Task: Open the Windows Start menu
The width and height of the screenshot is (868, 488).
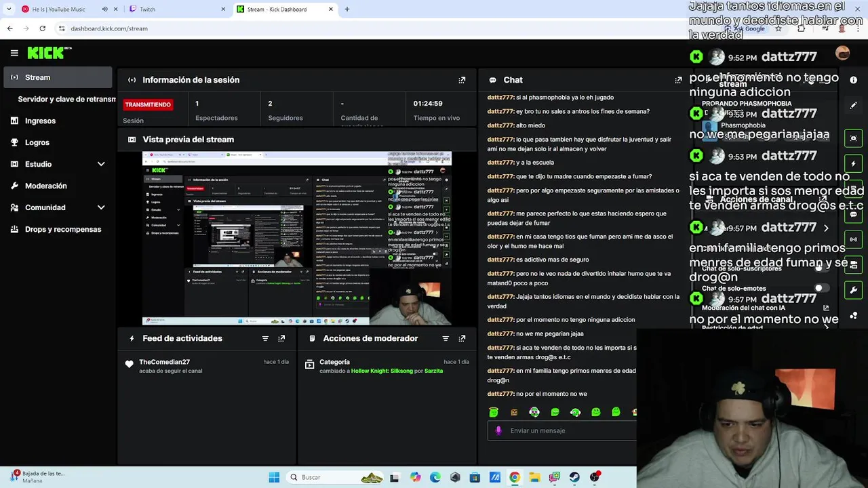Action: (x=274, y=477)
